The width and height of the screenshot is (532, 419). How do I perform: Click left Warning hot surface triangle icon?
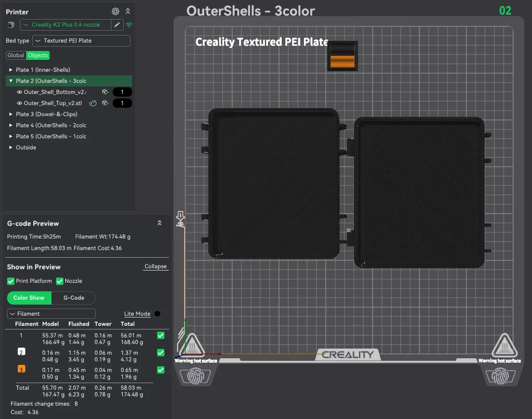(x=192, y=345)
